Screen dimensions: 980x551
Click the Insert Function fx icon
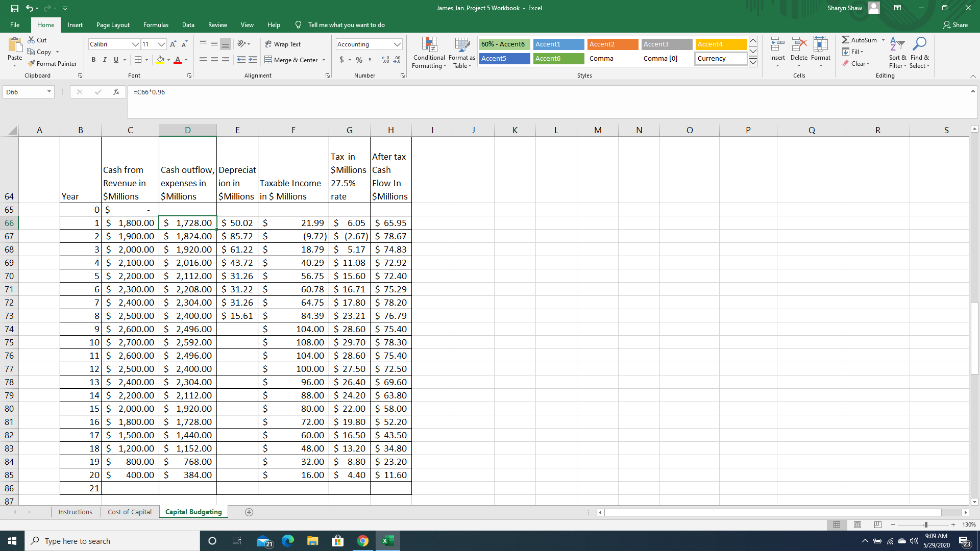(x=116, y=92)
